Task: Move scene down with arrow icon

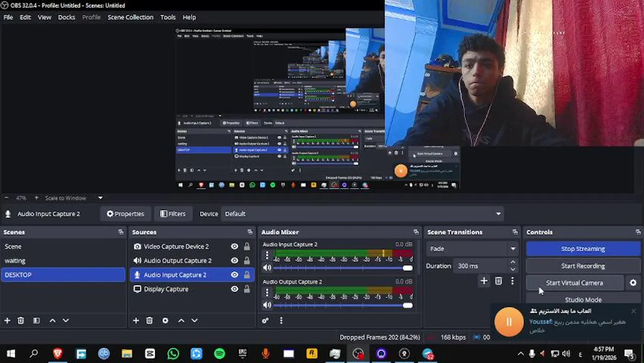Action: click(x=66, y=321)
